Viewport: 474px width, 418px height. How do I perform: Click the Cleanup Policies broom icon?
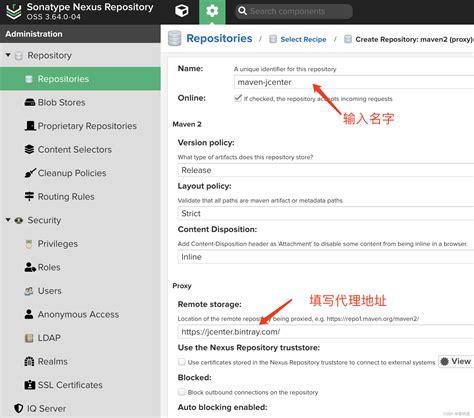coord(30,173)
